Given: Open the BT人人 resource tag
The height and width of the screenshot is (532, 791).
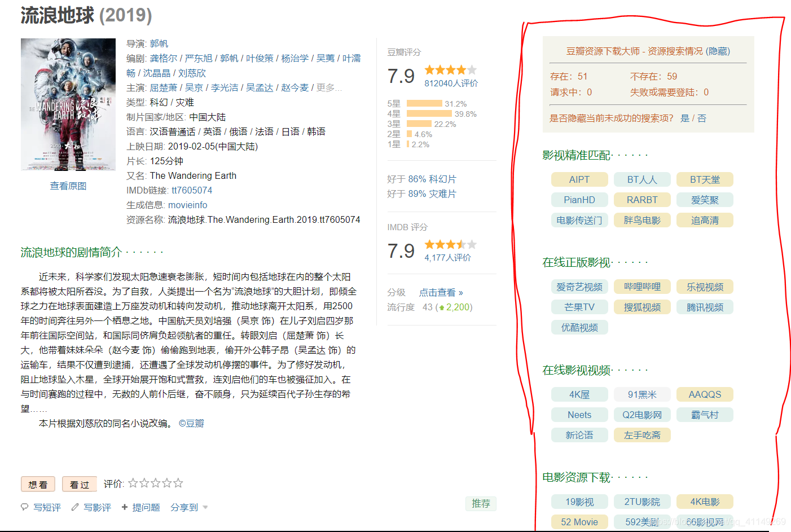Looking at the screenshot, I should pos(642,179).
